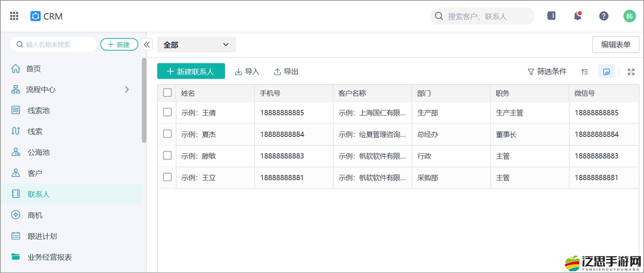Click the 客户 person icon
The height and width of the screenshot is (273, 644).
click(16, 173)
